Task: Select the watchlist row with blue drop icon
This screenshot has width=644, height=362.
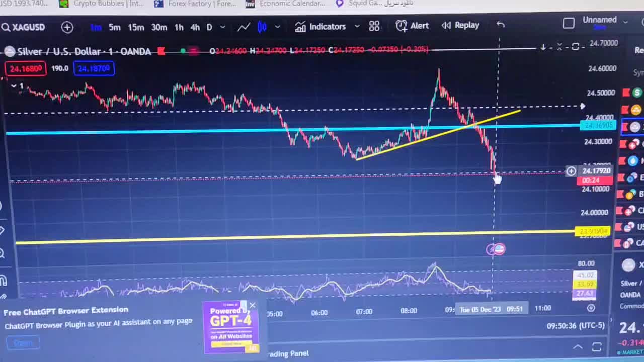Action: (633, 161)
